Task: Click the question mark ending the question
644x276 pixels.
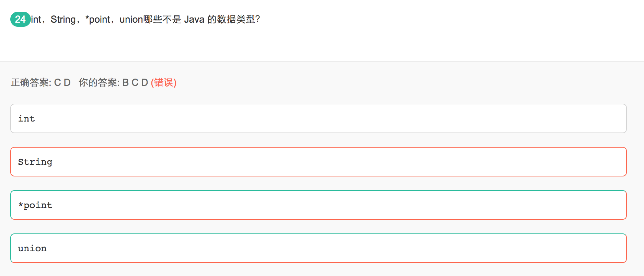Action: (x=258, y=19)
